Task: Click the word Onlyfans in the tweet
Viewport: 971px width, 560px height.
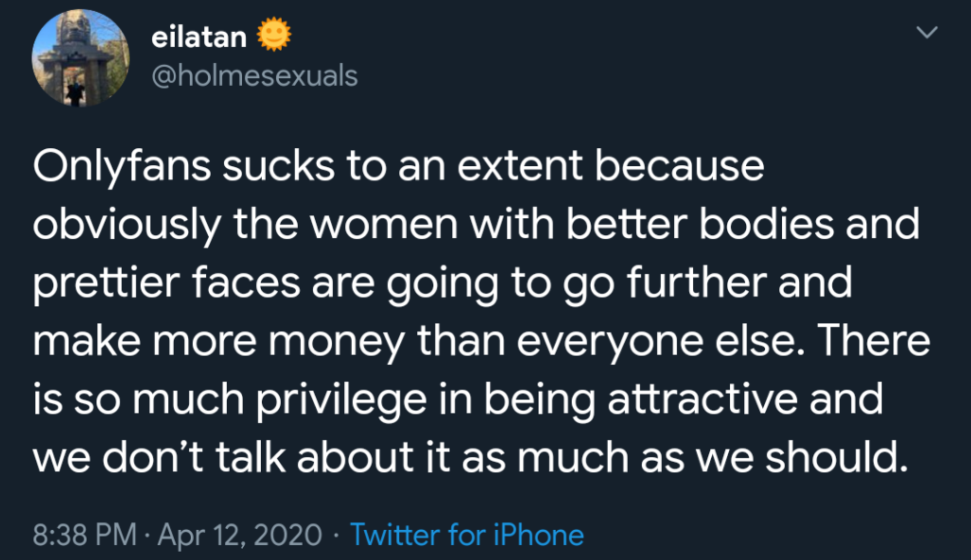Action: click(x=122, y=167)
